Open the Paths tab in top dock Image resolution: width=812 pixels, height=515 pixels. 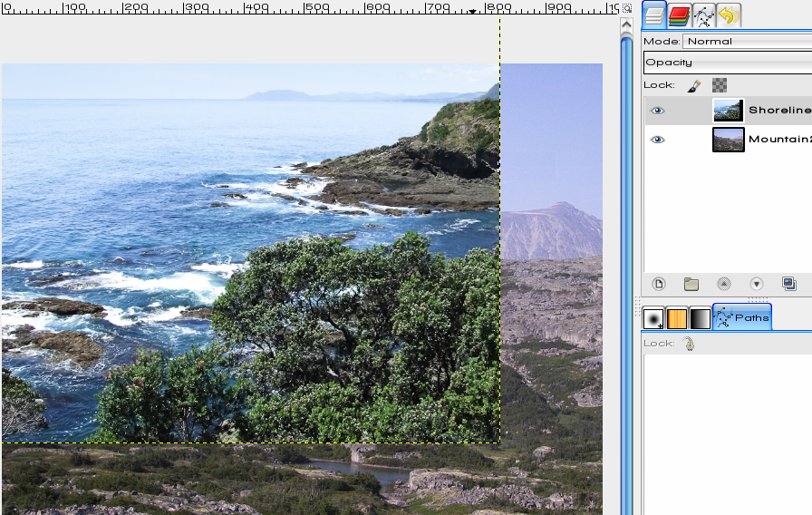tap(703, 15)
